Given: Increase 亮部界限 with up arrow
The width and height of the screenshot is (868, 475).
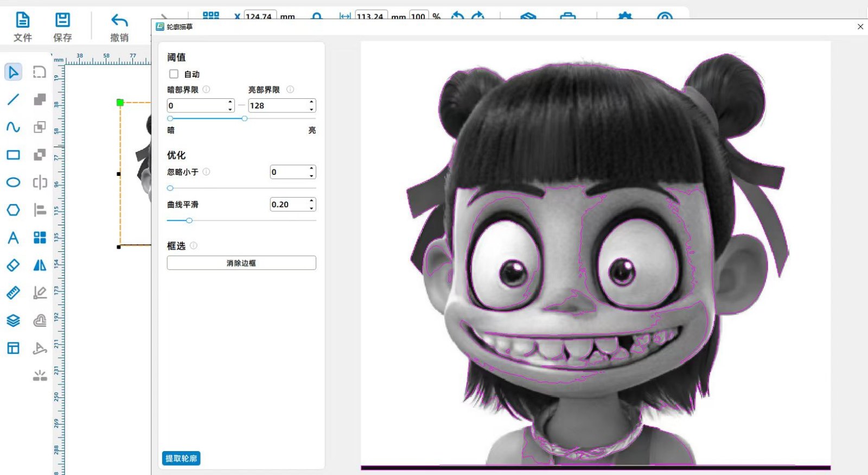Looking at the screenshot, I should pyautogui.click(x=312, y=102).
